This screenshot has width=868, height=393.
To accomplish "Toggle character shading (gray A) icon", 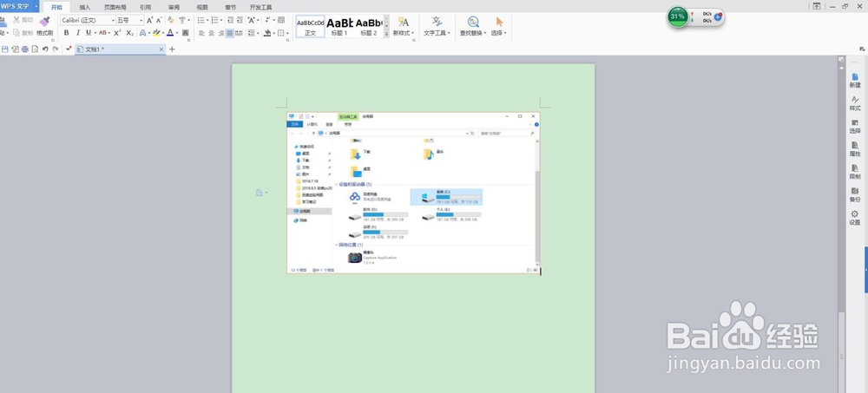I will pyautogui.click(x=186, y=33).
